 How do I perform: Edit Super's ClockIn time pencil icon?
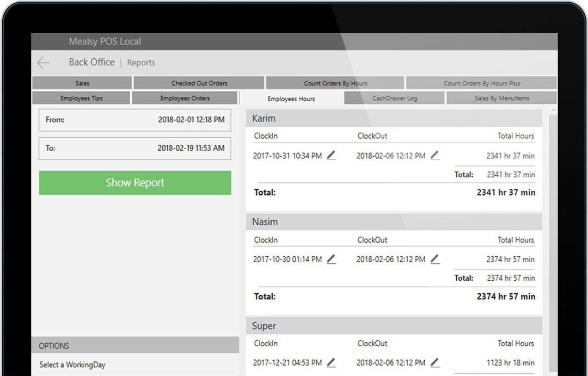click(x=331, y=362)
